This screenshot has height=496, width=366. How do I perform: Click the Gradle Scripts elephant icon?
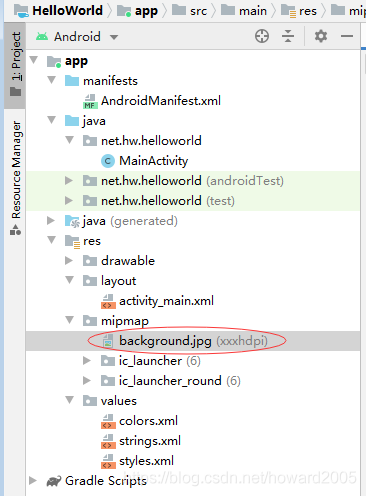[54, 481]
